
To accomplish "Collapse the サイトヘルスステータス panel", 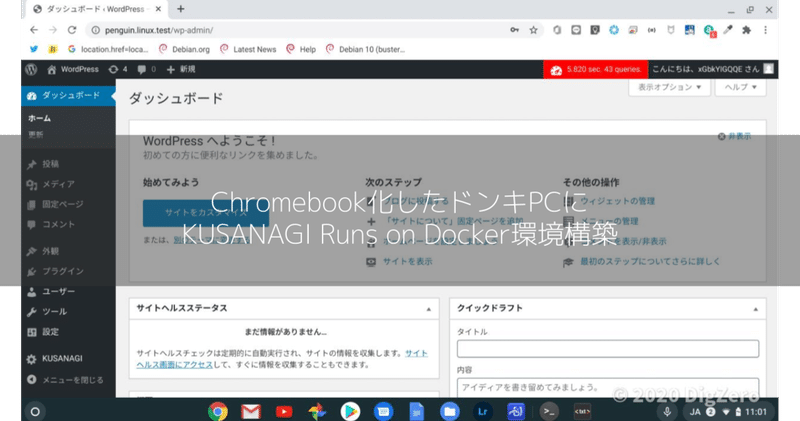I will pyautogui.click(x=429, y=309).
